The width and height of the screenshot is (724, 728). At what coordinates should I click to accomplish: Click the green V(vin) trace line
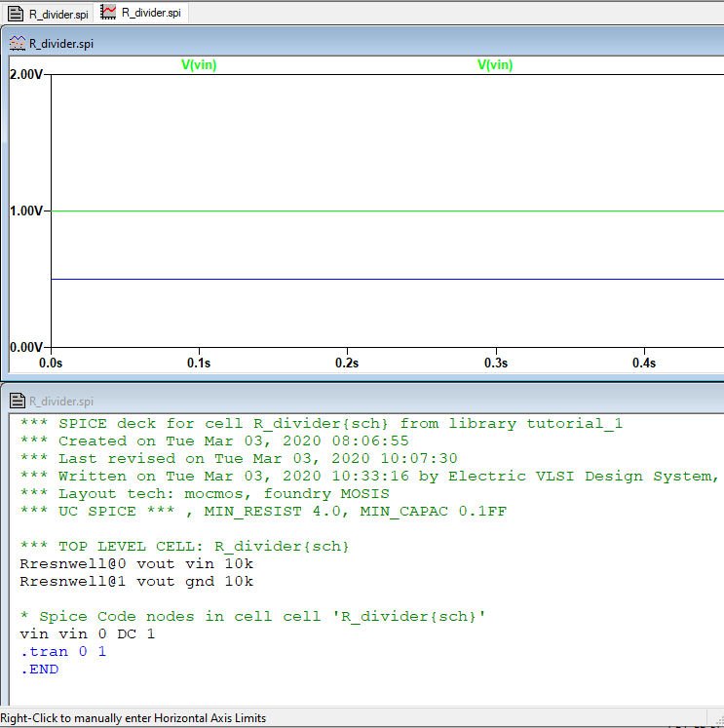(x=390, y=211)
